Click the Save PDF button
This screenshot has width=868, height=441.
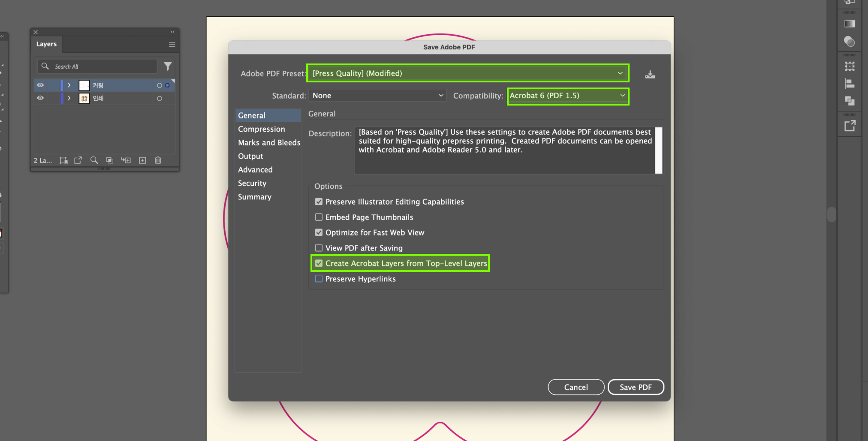[x=636, y=387]
